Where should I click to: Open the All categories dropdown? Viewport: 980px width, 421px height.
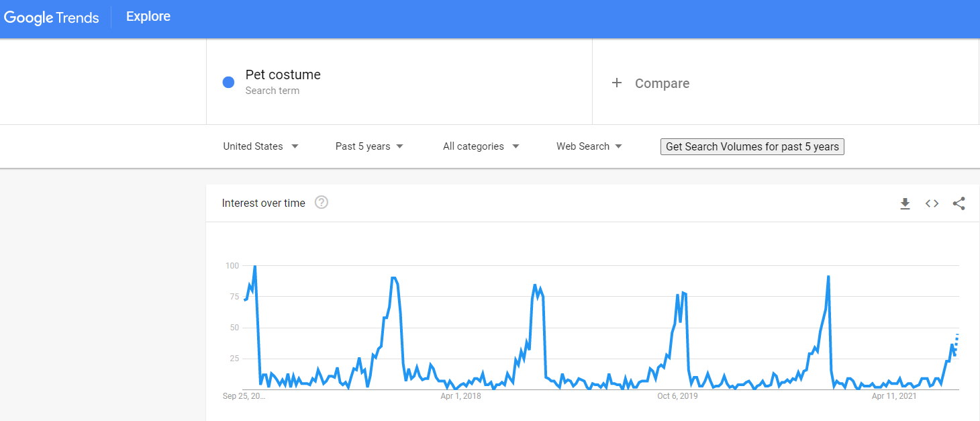[481, 146]
